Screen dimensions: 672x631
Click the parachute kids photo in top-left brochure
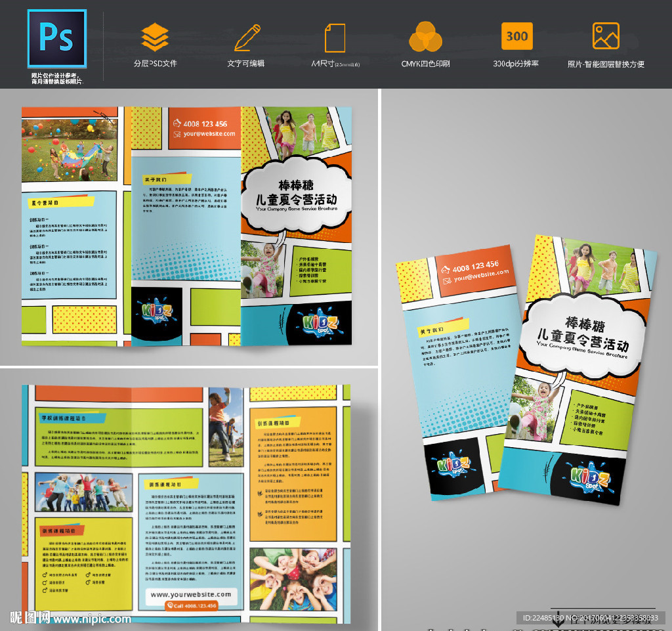(x=70, y=150)
